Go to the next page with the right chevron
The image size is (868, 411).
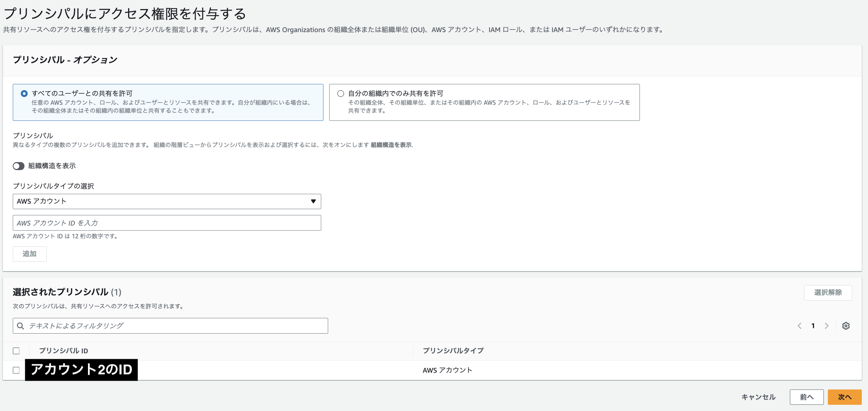click(x=827, y=326)
